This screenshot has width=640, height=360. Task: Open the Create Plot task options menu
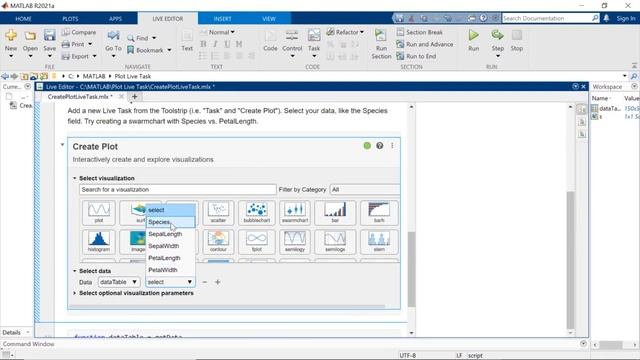tap(392, 146)
